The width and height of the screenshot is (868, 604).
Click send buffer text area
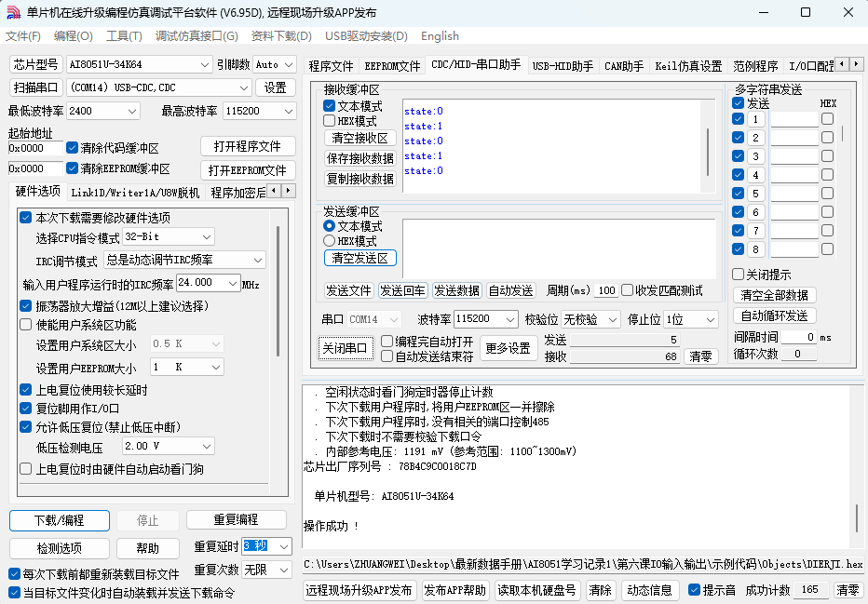click(559, 248)
